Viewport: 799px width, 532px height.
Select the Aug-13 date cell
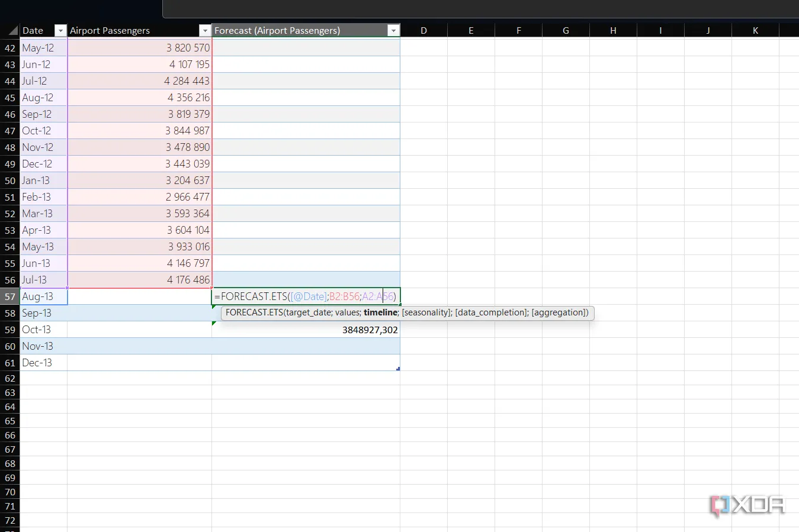click(x=44, y=296)
